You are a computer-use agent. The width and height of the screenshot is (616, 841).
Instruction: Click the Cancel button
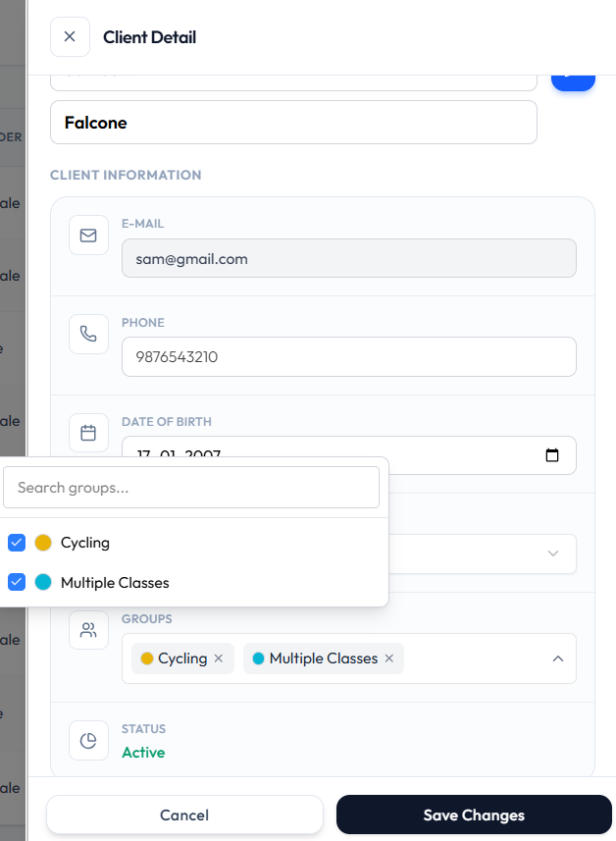tap(185, 815)
